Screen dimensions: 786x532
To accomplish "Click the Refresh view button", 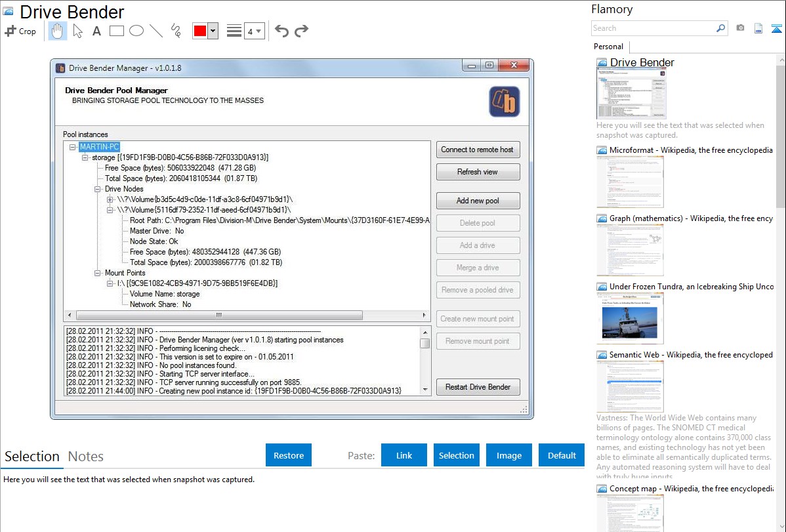I will [x=477, y=172].
